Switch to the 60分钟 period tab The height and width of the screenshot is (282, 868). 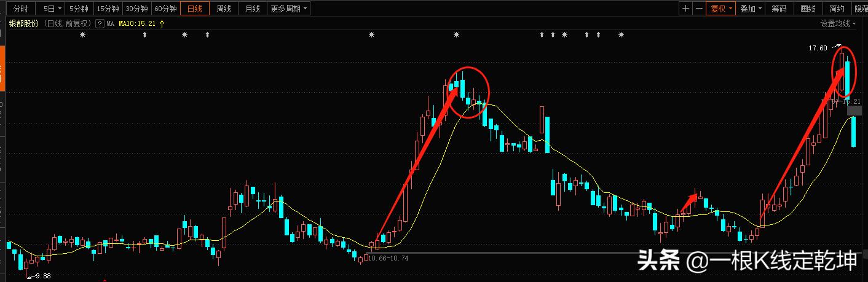coord(165,9)
